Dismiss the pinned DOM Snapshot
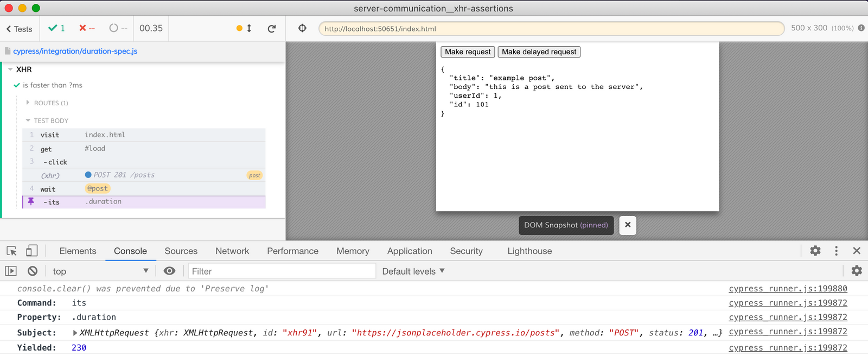The height and width of the screenshot is (356, 868). point(628,225)
